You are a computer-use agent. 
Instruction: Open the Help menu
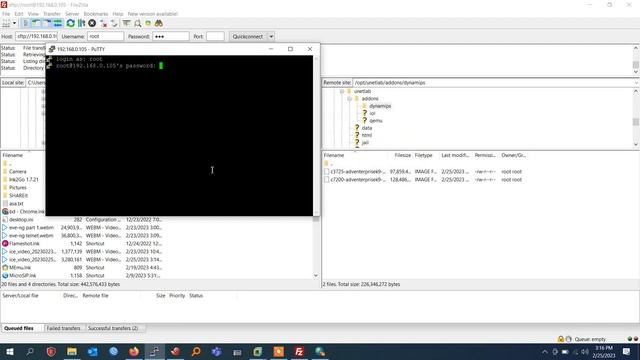click(118, 14)
